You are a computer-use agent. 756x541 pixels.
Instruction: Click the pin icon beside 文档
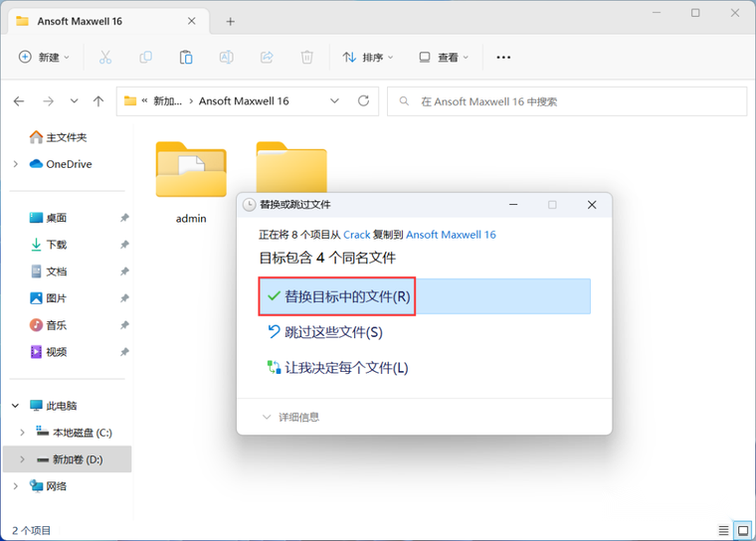pyautogui.click(x=124, y=271)
